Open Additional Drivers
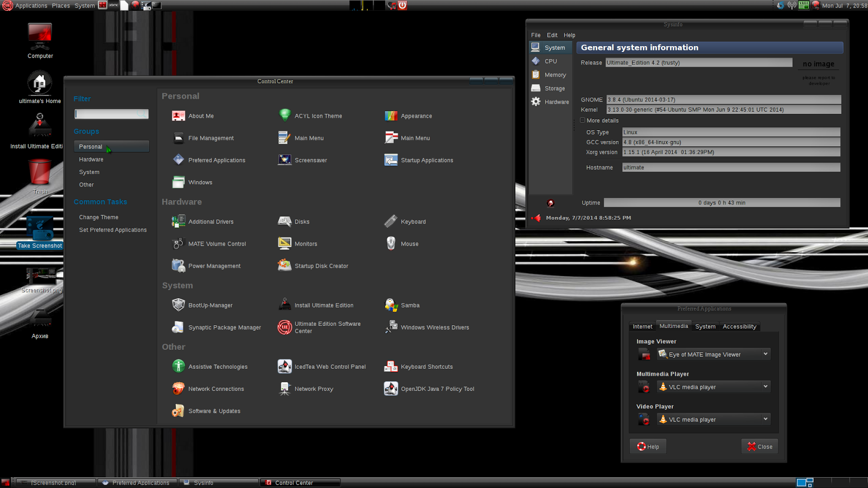 click(203, 222)
